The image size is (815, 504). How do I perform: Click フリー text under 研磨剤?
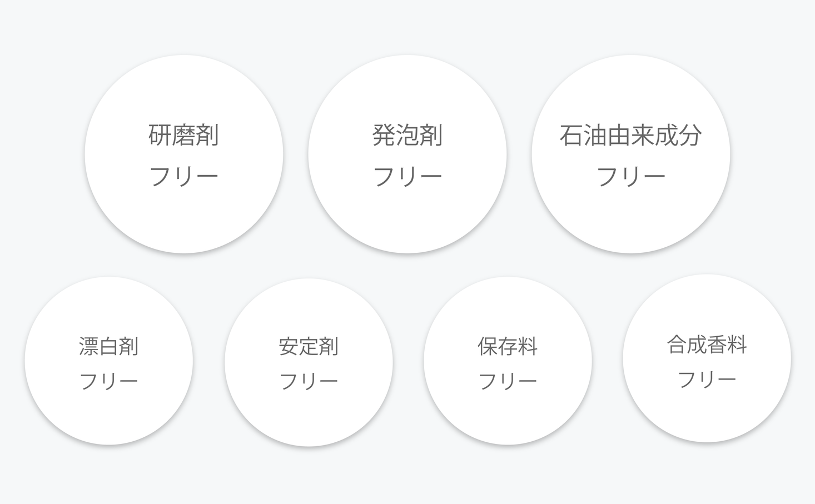click(184, 176)
